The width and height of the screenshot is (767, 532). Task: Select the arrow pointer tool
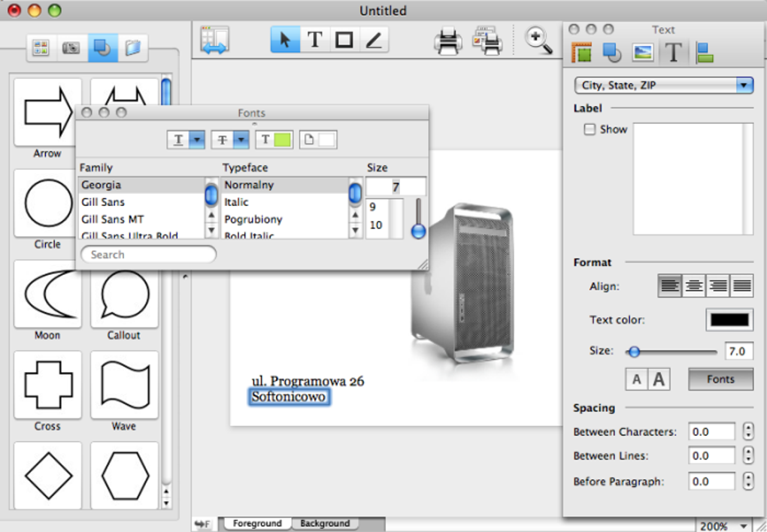285,40
